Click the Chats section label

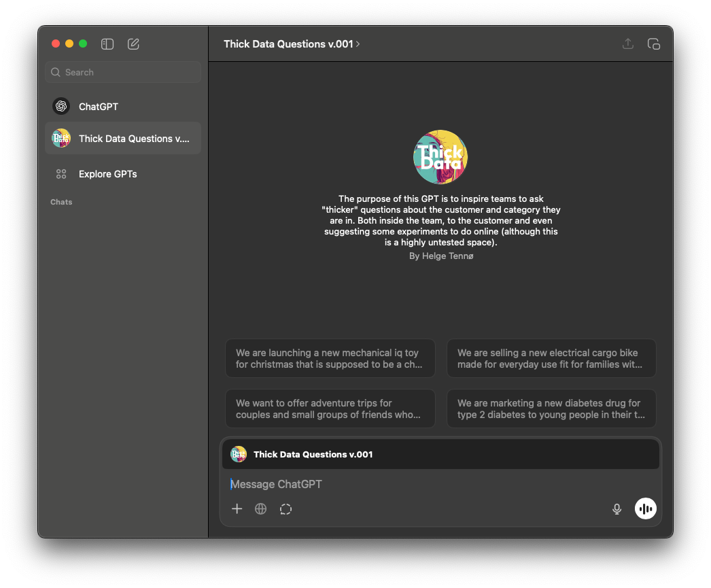pyautogui.click(x=61, y=202)
